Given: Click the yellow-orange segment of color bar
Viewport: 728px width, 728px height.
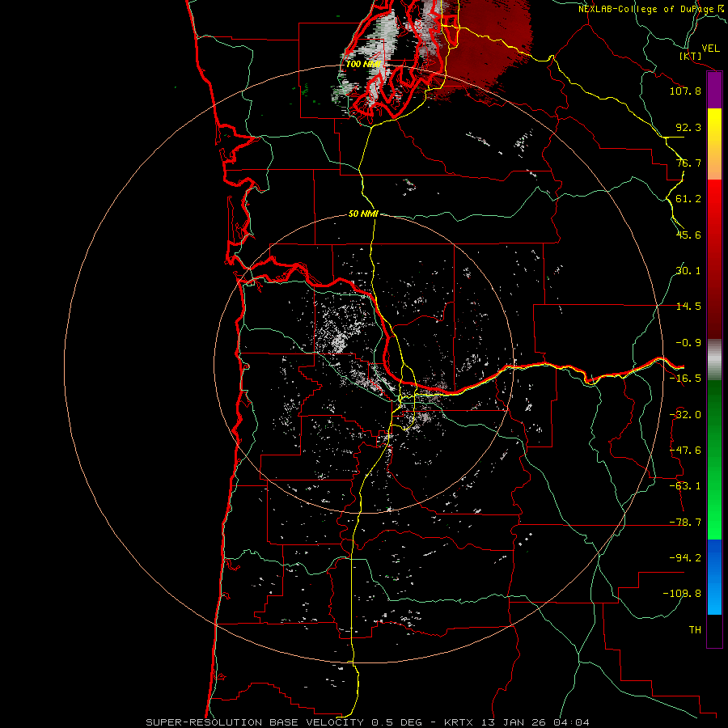Looking at the screenshot, I should tap(714, 144).
